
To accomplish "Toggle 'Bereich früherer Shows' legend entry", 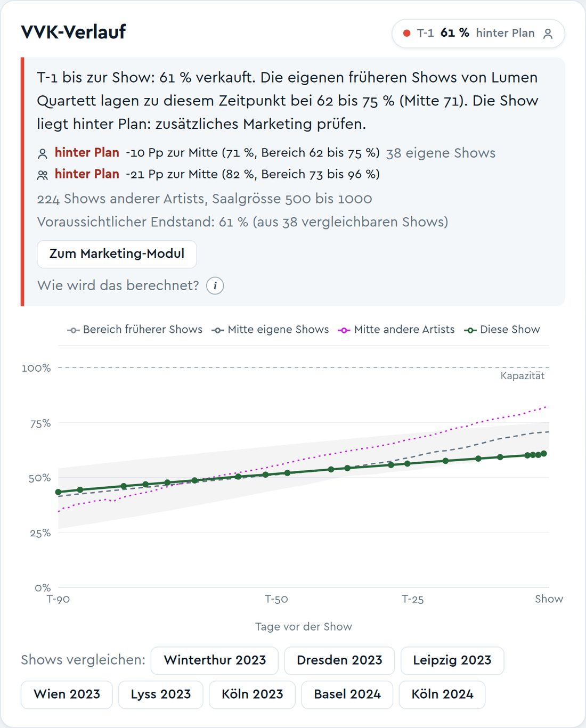I will click(x=135, y=330).
